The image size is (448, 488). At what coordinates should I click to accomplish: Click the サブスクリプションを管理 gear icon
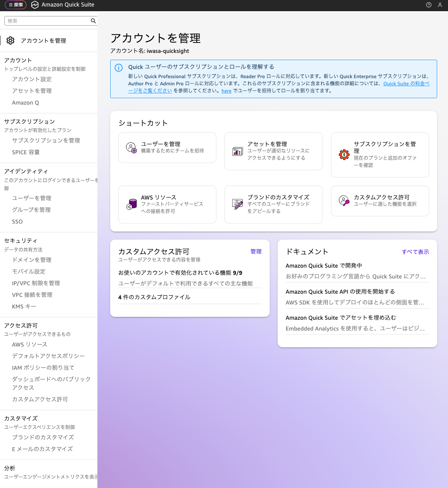(x=344, y=155)
